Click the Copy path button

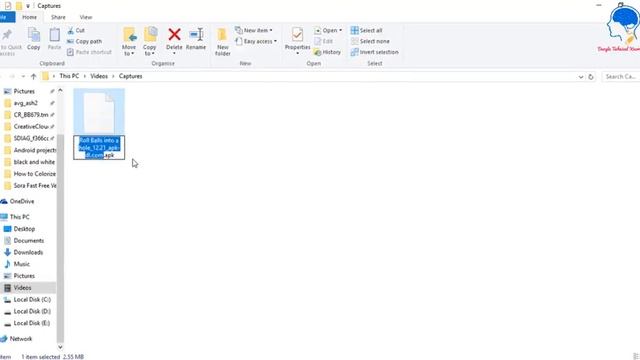[84, 41]
